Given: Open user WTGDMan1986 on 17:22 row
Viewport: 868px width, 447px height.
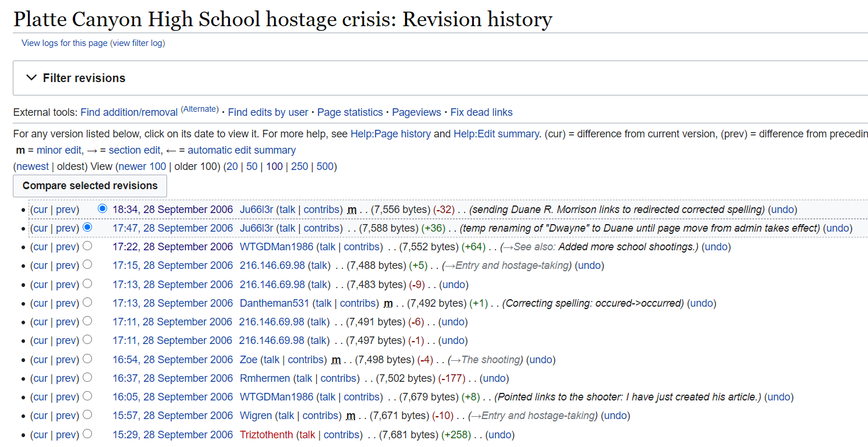Looking at the screenshot, I should (x=277, y=247).
